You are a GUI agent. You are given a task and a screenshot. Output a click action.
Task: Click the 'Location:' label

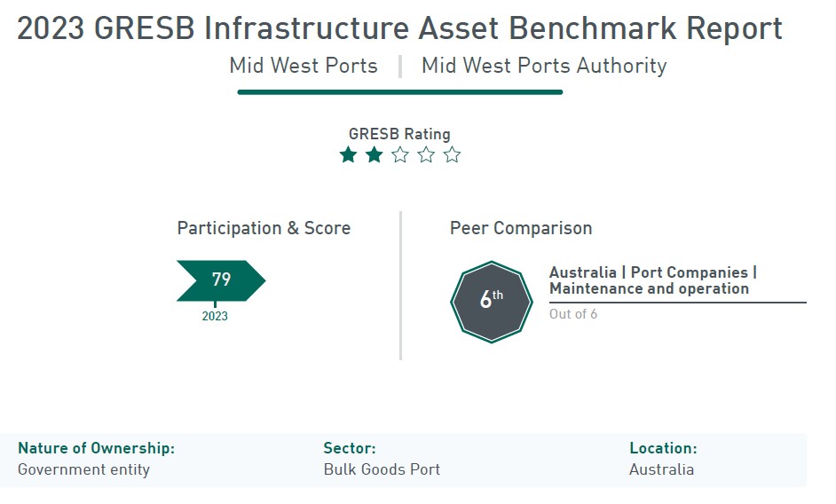pos(663,448)
